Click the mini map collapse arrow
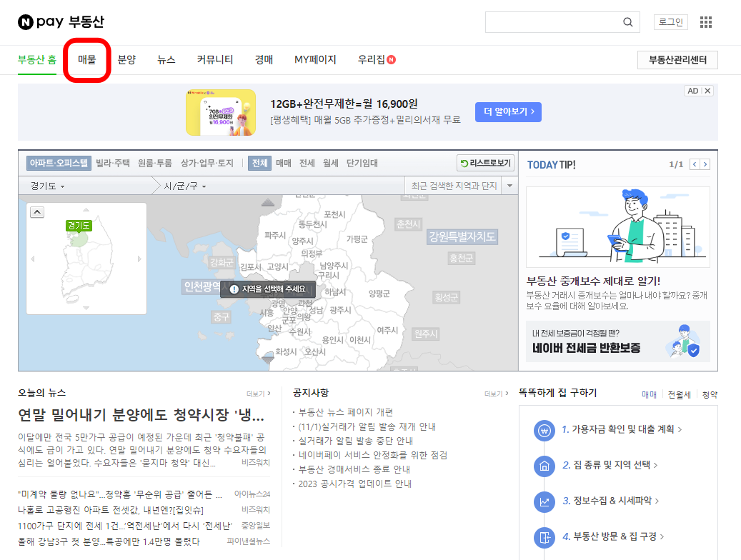The width and height of the screenshot is (741, 560). pos(37,212)
